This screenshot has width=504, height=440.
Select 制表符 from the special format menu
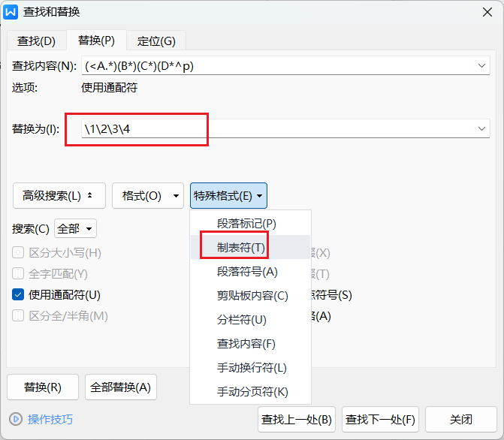(241, 247)
